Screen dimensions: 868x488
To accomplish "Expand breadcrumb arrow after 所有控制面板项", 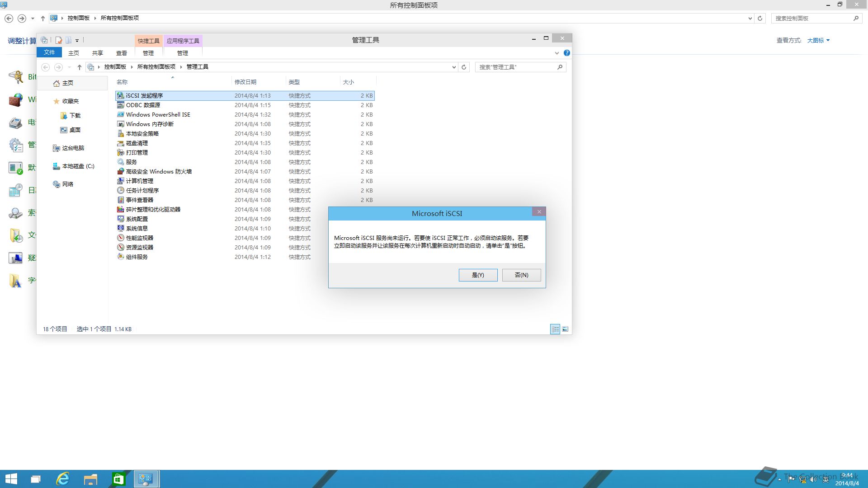I will coord(181,67).
